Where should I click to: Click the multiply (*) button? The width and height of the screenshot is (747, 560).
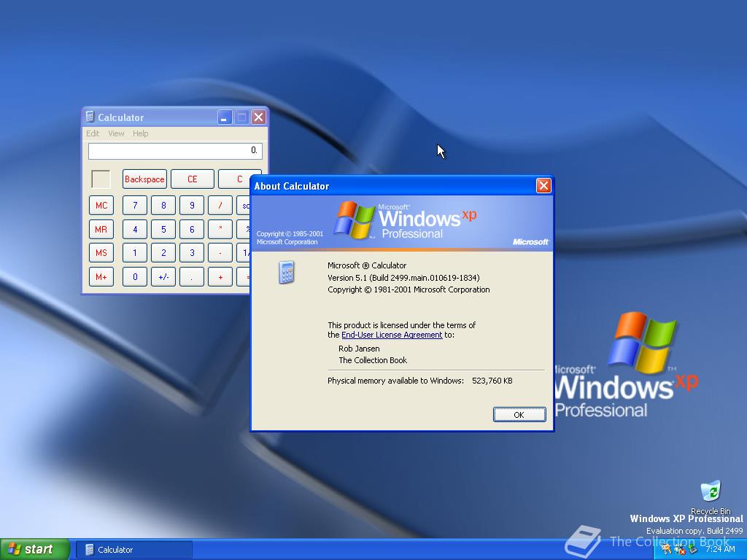220,229
